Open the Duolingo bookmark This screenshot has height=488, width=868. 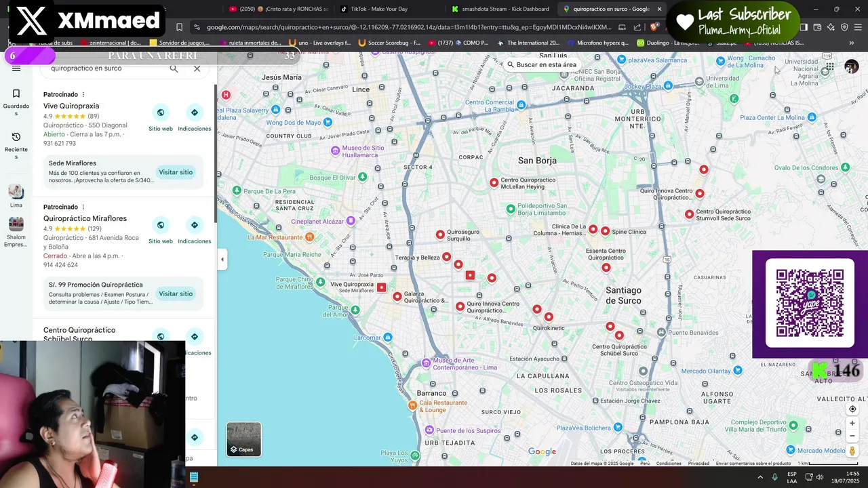(x=668, y=43)
